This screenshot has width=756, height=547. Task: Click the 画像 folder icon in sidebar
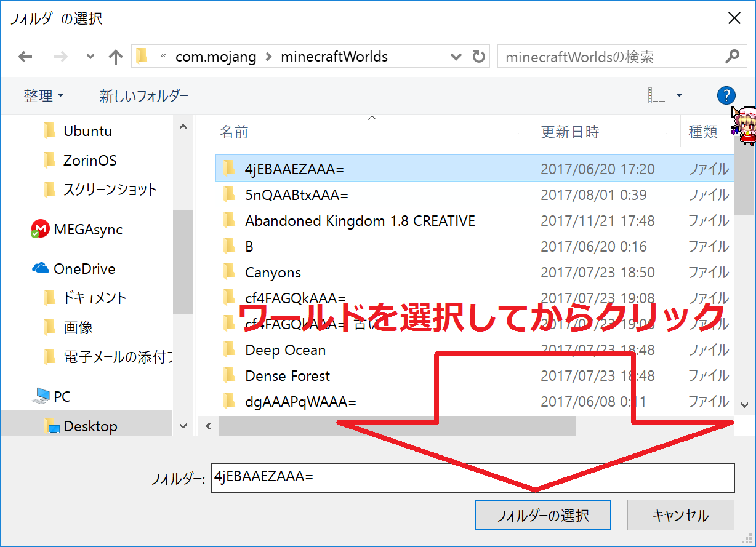pyautogui.click(x=50, y=327)
